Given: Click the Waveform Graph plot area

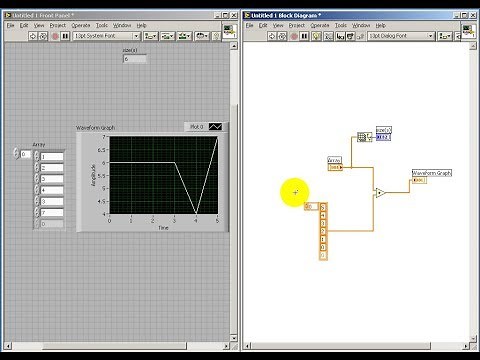Looking at the screenshot, I should [164, 175].
